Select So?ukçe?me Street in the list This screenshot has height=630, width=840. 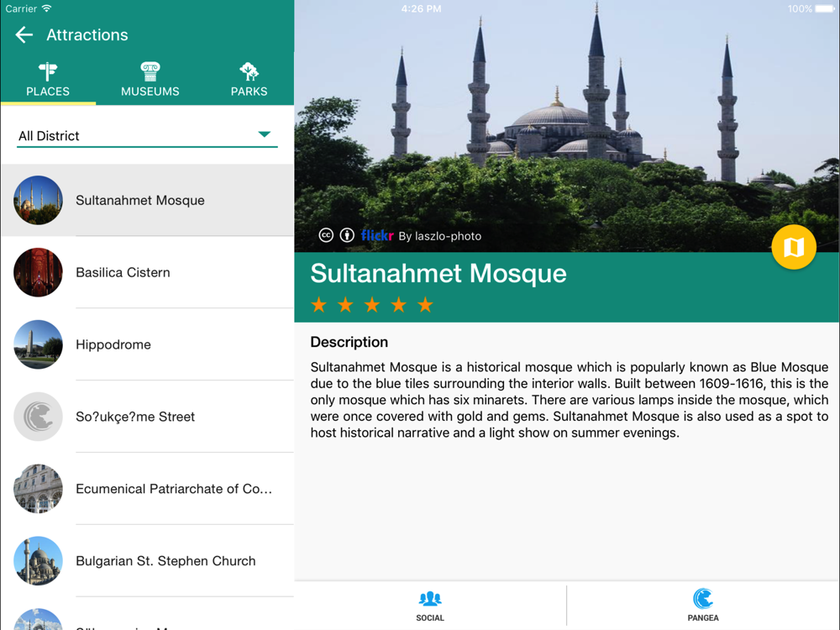(x=147, y=417)
